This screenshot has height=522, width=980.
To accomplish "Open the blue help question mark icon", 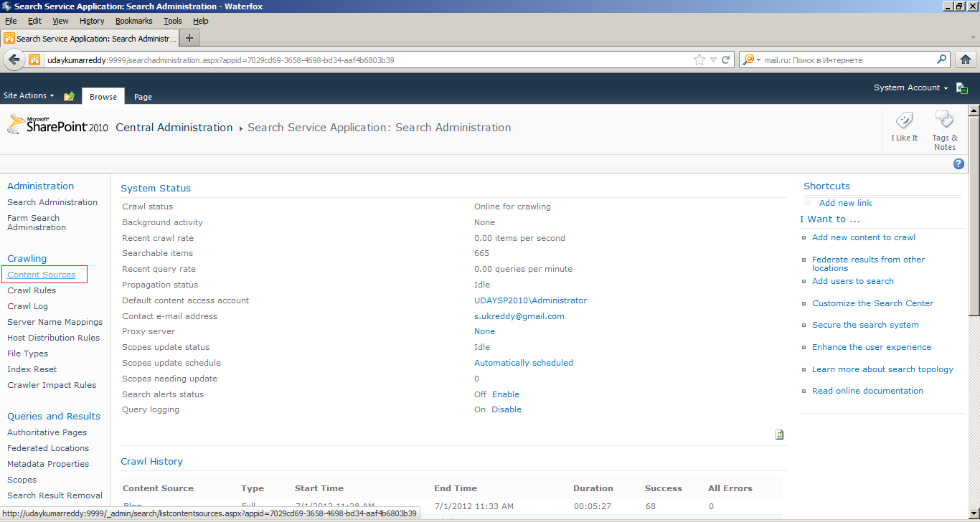I will (958, 164).
